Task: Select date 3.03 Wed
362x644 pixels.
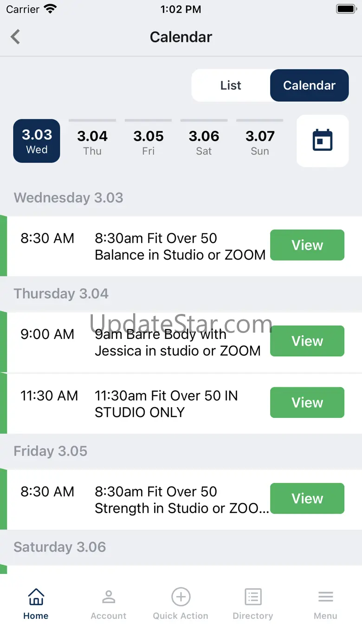Action: (x=37, y=141)
